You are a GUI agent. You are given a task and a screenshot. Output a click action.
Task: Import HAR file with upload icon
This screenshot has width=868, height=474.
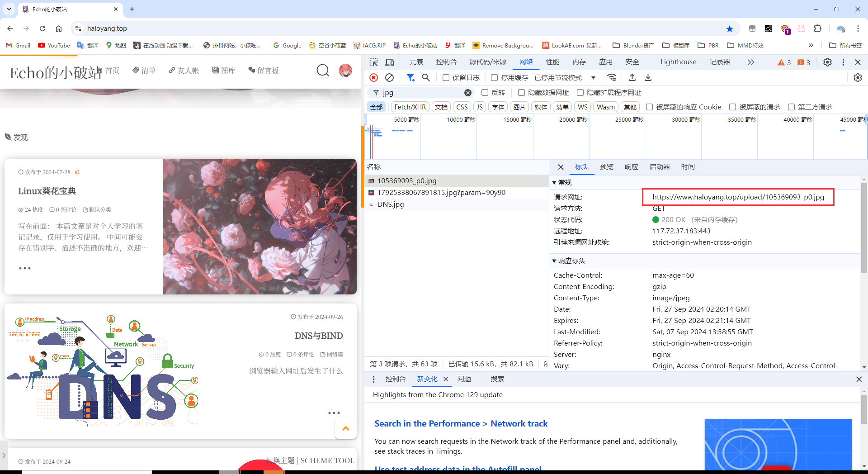[632, 77]
